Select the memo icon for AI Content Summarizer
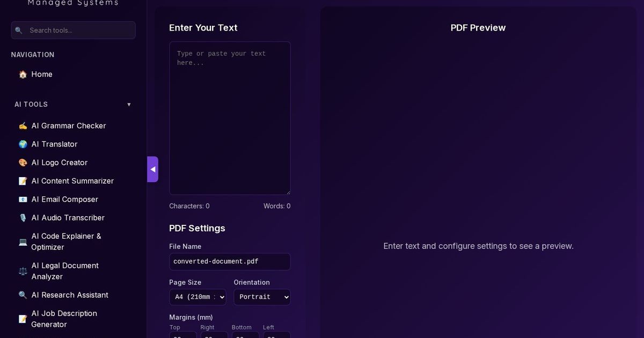 click(x=23, y=181)
